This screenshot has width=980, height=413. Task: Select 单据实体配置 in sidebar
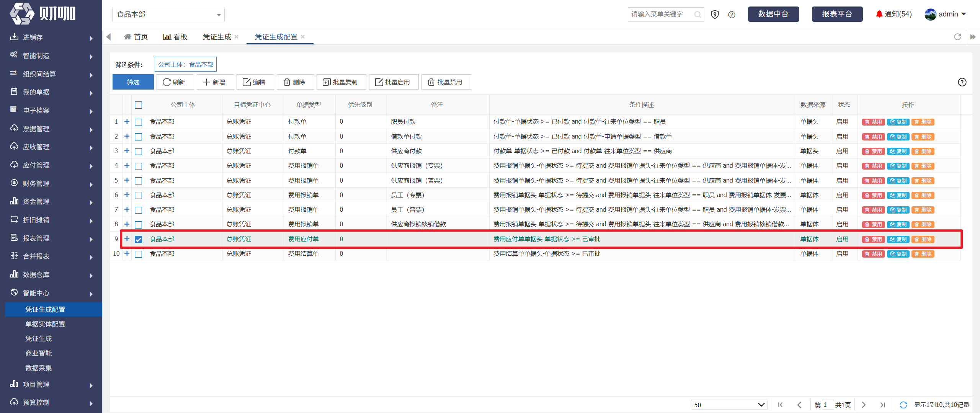[x=45, y=324]
